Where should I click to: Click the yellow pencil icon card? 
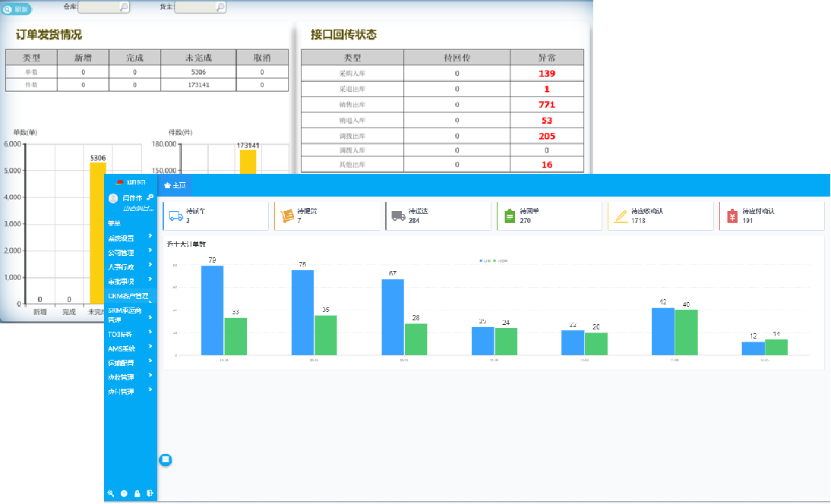621,216
